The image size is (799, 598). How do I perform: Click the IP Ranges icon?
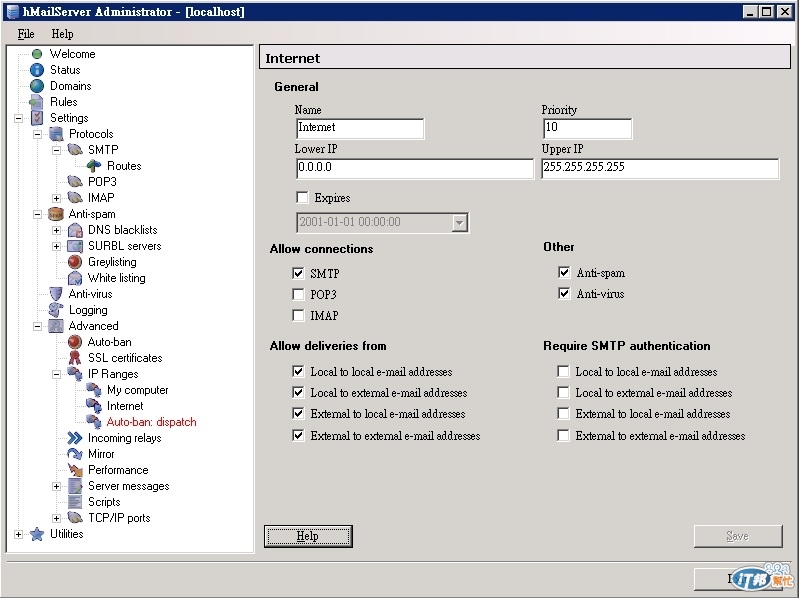pyautogui.click(x=75, y=374)
